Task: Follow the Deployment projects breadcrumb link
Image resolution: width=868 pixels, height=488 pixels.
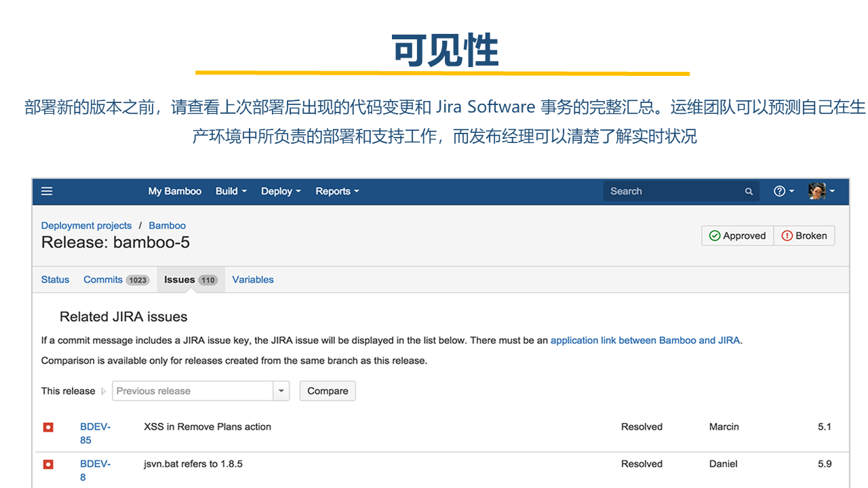Action: 86,226
